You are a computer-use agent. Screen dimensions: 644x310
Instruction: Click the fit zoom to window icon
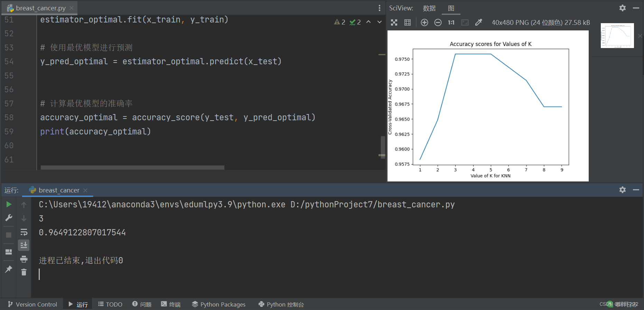coord(465,22)
